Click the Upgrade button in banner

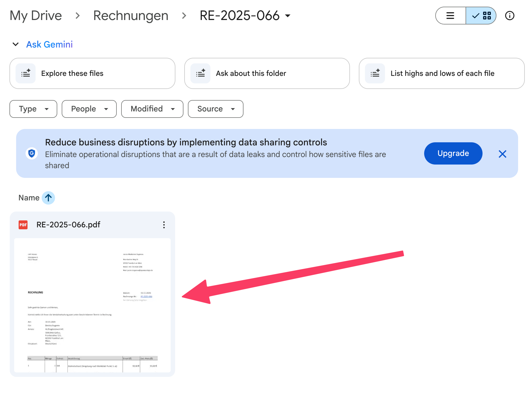pyautogui.click(x=453, y=153)
